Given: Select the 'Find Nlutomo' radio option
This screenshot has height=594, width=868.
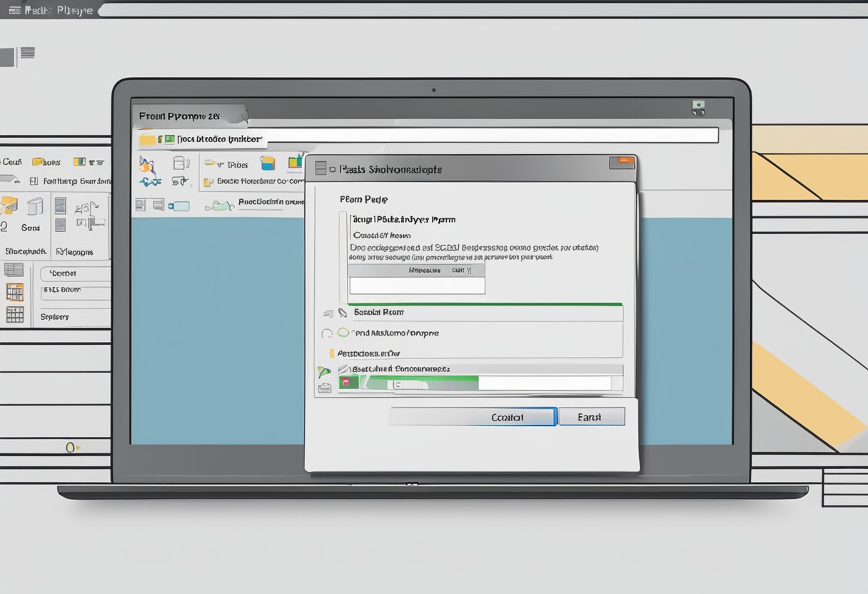Looking at the screenshot, I should pos(343,331).
